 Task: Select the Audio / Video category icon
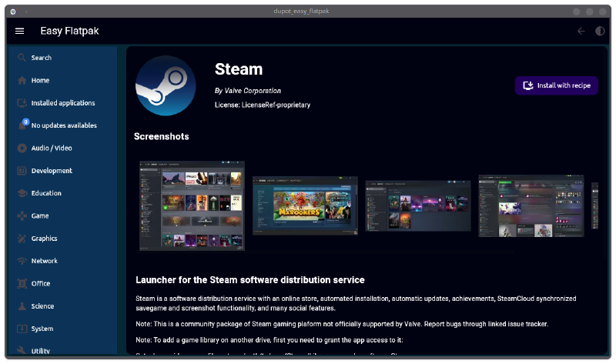pyautogui.click(x=22, y=148)
